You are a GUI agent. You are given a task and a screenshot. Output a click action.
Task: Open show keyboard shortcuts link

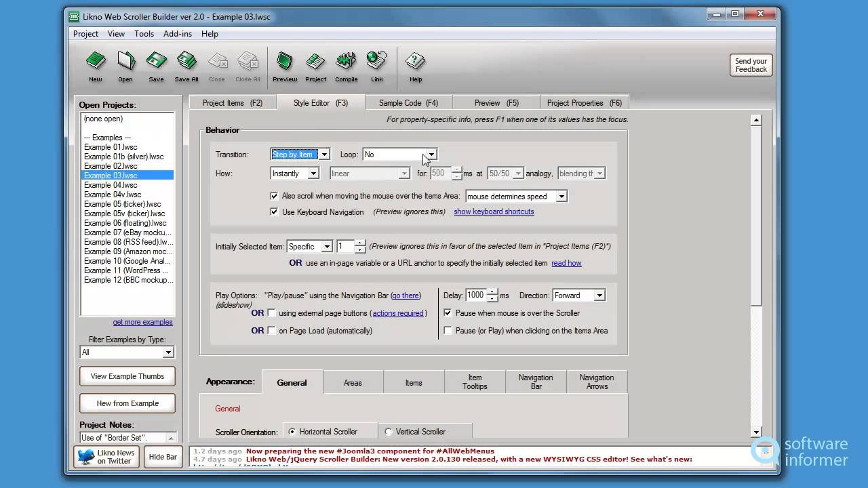pyautogui.click(x=494, y=211)
